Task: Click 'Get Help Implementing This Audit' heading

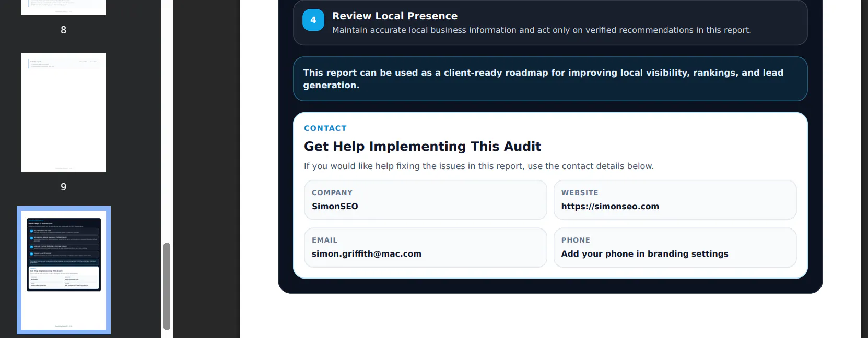Action: pos(423,146)
